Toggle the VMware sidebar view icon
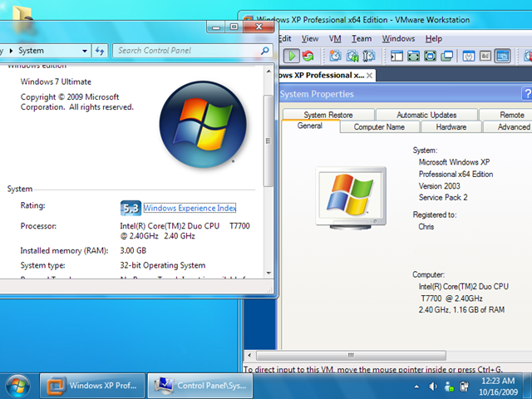 397,56
